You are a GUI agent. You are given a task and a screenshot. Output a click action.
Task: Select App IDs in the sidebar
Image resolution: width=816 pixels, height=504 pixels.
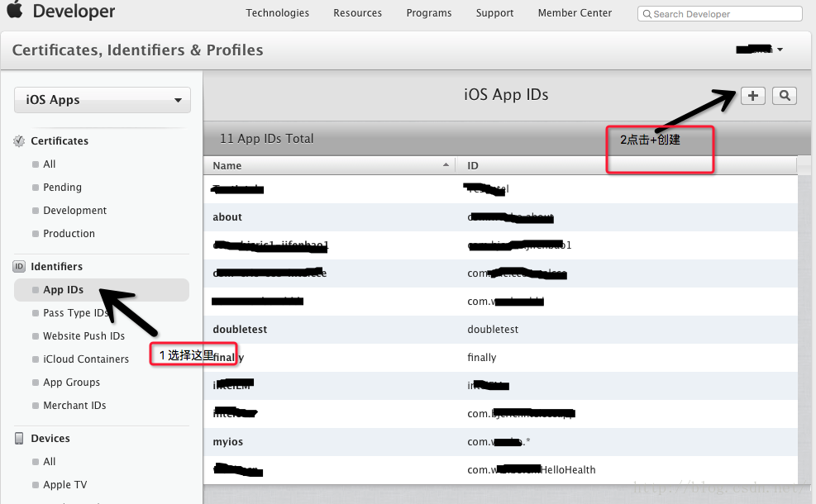tap(102, 290)
